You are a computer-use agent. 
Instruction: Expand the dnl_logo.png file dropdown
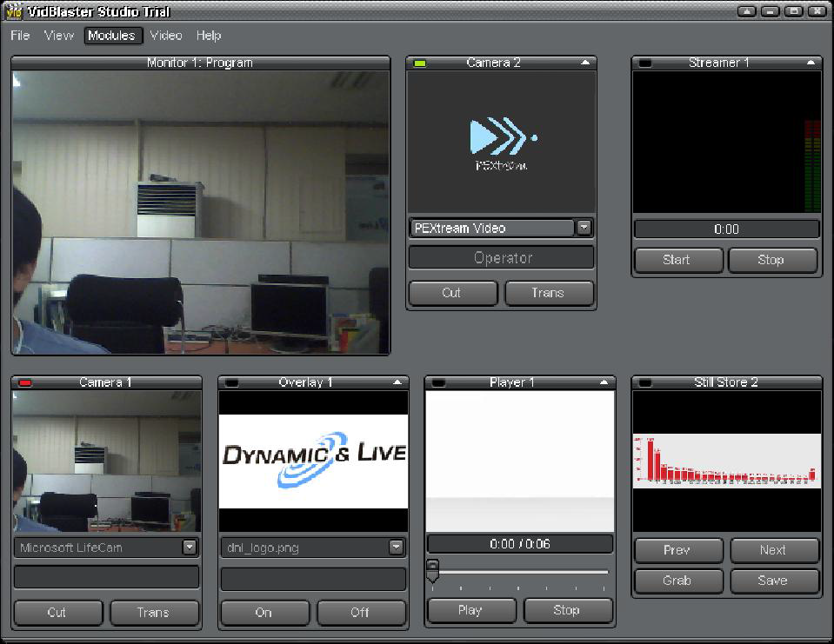click(397, 548)
